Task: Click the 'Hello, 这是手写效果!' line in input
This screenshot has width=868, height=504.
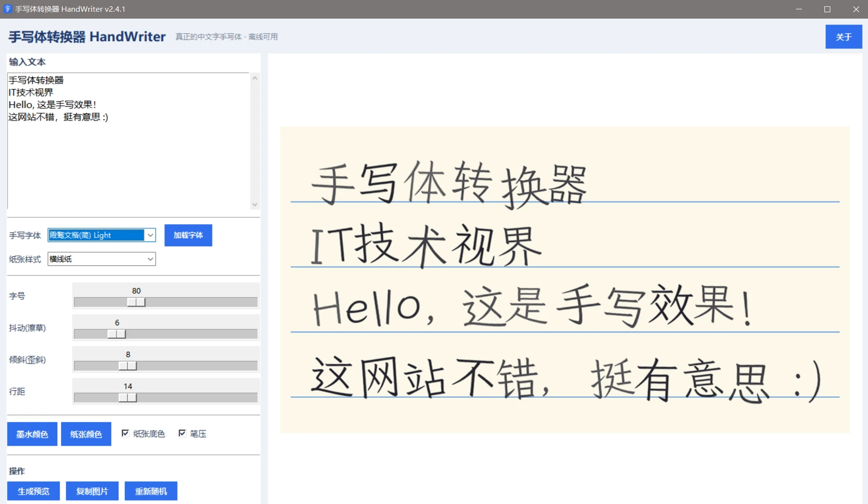Action: (52, 104)
